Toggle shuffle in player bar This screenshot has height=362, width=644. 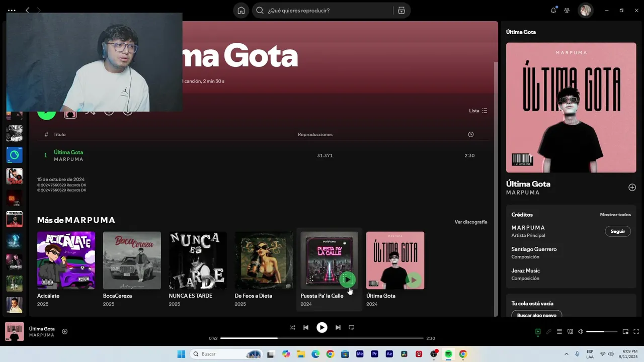(292, 327)
